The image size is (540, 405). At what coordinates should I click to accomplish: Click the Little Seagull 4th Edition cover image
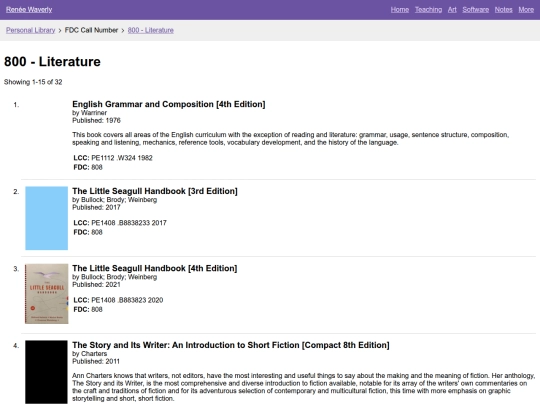click(x=46, y=294)
